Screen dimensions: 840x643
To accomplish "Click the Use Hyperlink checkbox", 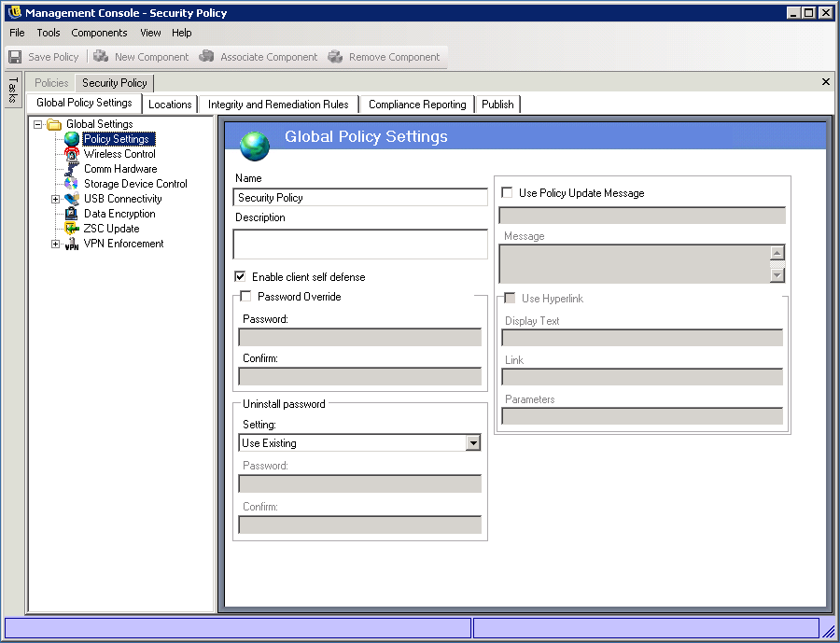I will 510,298.
